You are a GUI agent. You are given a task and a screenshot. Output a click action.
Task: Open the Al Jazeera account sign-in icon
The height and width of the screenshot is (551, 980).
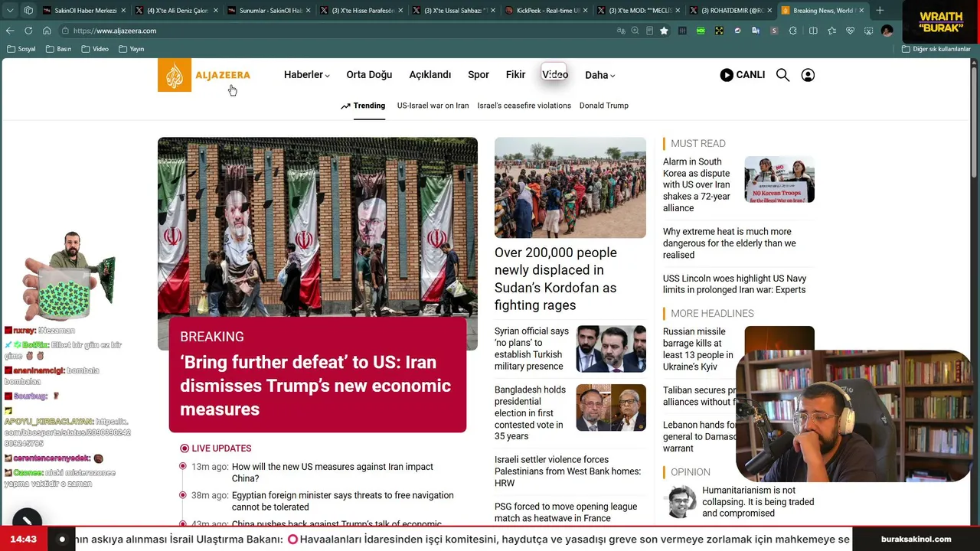coord(808,75)
